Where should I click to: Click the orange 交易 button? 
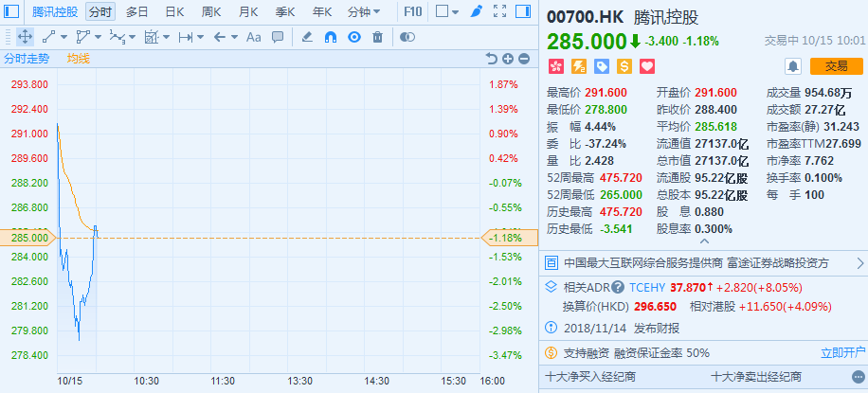pyautogui.click(x=836, y=65)
